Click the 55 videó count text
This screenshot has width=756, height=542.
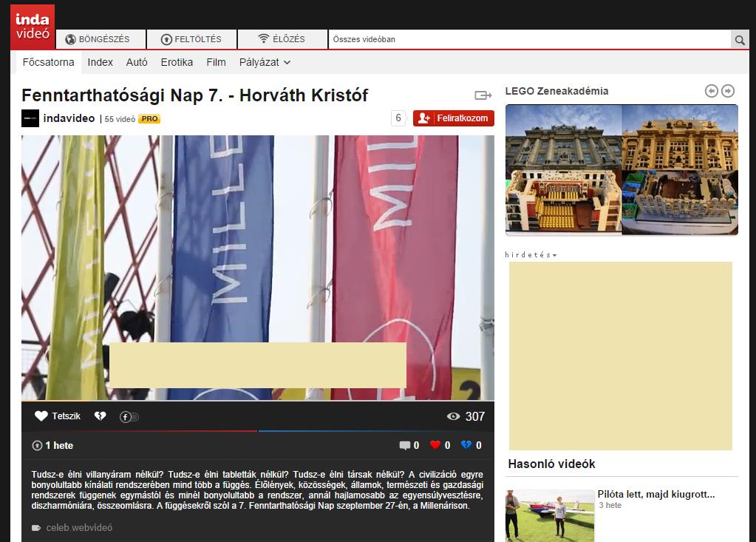(120, 119)
